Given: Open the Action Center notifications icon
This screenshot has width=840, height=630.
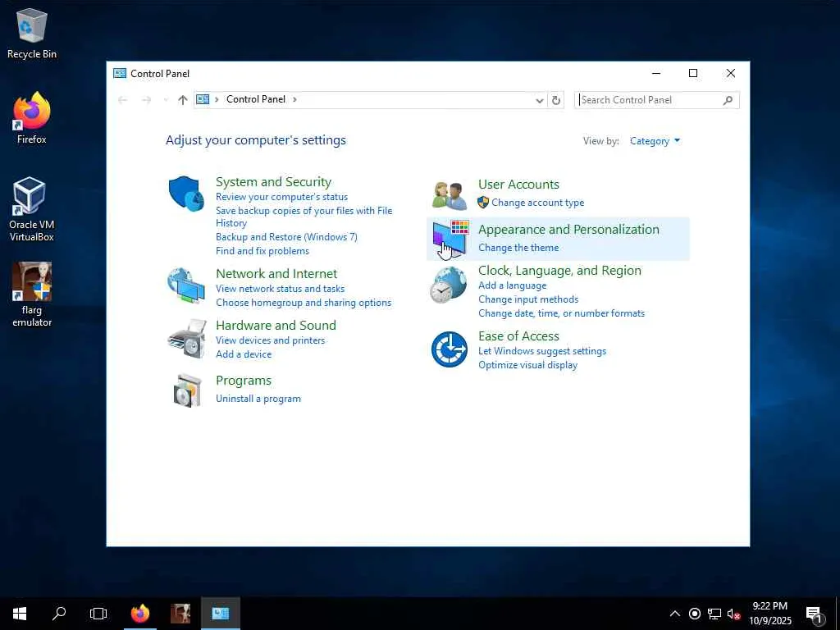Looking at the screenshot, I should pyautogui.click(x=815, y=614).
